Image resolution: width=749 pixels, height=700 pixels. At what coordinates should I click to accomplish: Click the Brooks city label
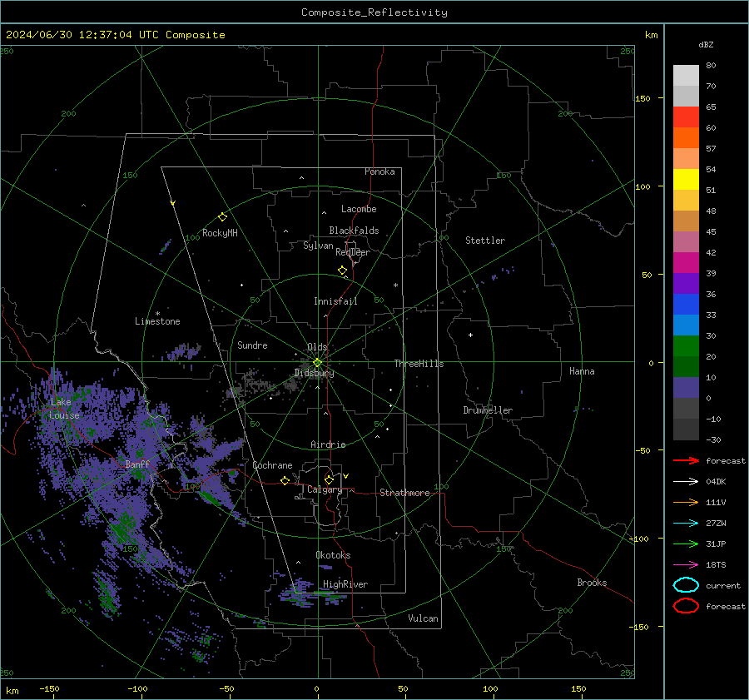click(x=592, y=583)
